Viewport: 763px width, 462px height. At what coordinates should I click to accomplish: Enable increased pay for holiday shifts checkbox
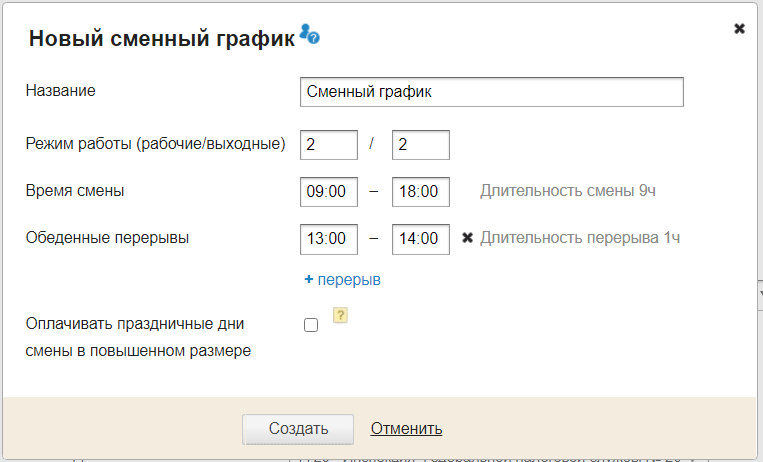(x=311, y=325)
